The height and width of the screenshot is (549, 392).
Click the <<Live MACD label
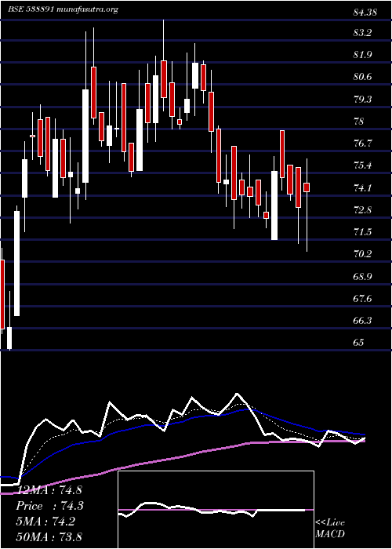[x=330, y=529]
